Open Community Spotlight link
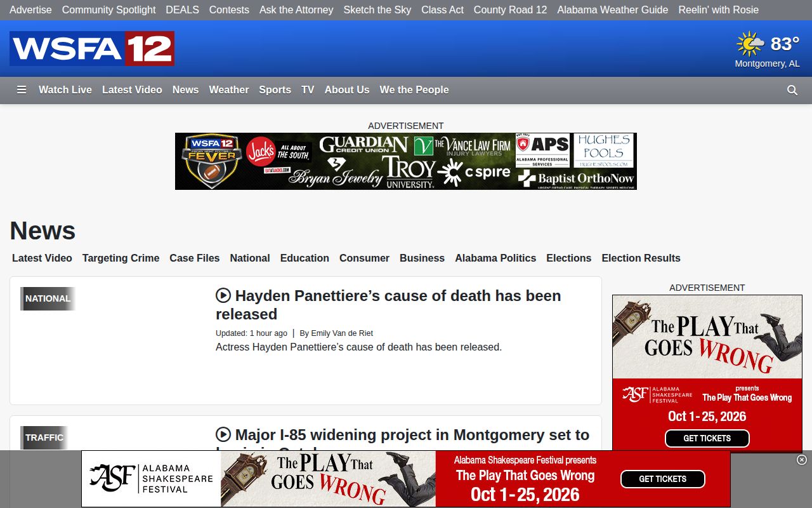The width and height of the screenshot is (812, 508). 108,10
